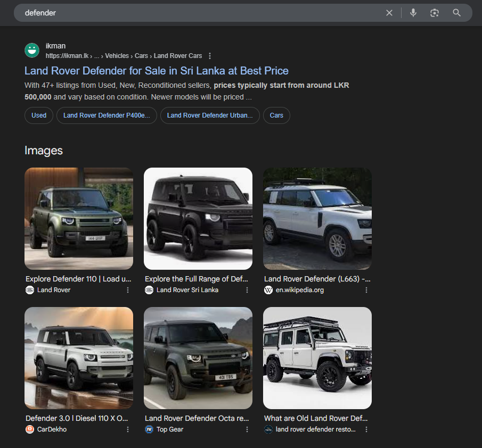
Task: Open the old white Defender with roof rack thumbnail
Action: pos(317,358)
